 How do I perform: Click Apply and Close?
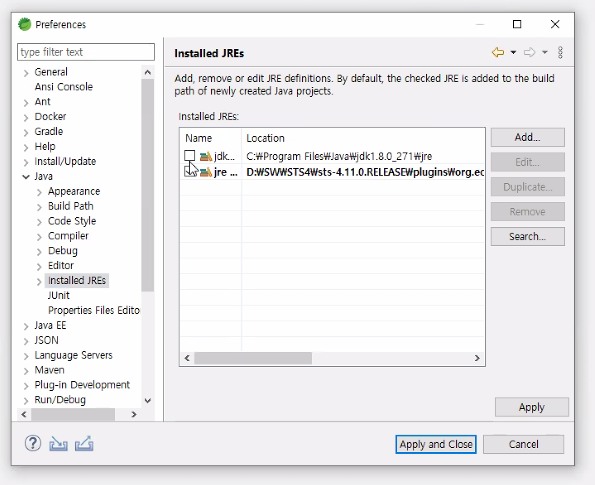click(x=436, y=444)
